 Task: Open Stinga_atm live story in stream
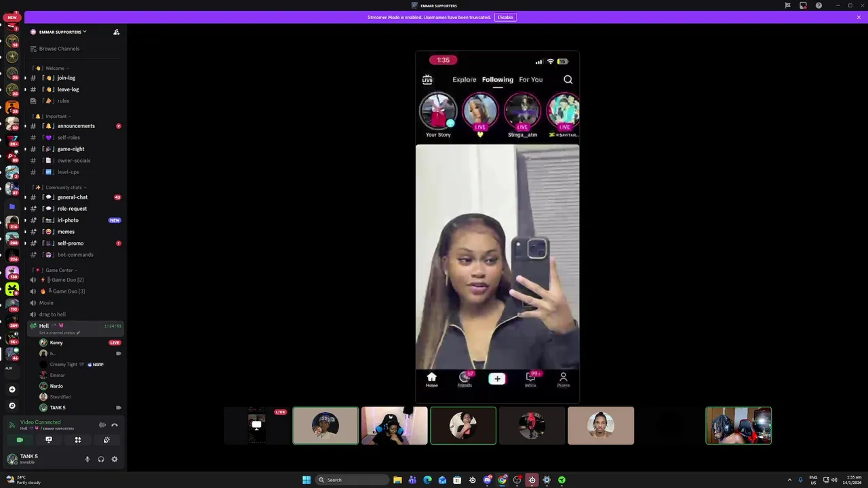tap(522, 115)
